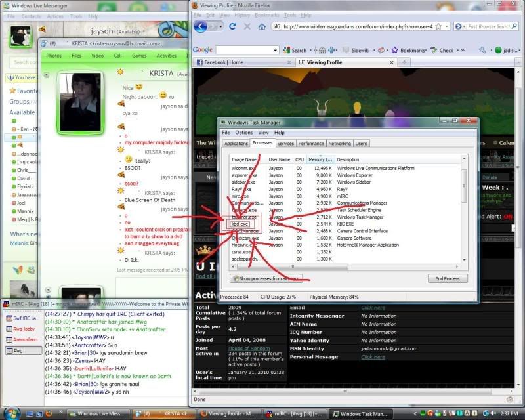Select the wlcomm.exe process row
Image resolution: width=525 pixels, height=420 pixels.
coord(345,168)
